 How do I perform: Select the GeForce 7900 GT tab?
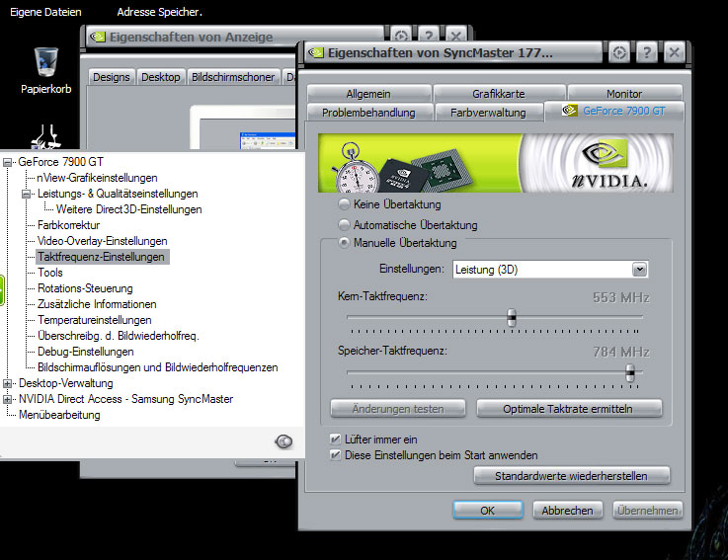click(613, 111)
